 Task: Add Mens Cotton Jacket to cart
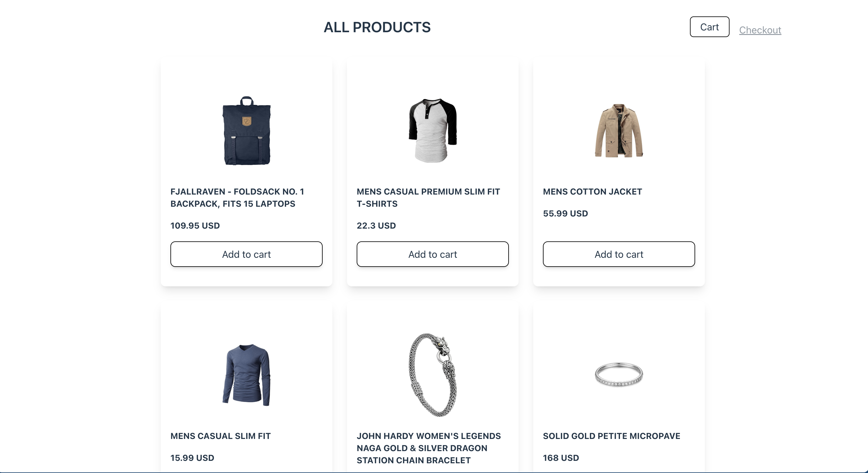click(619, 254)
